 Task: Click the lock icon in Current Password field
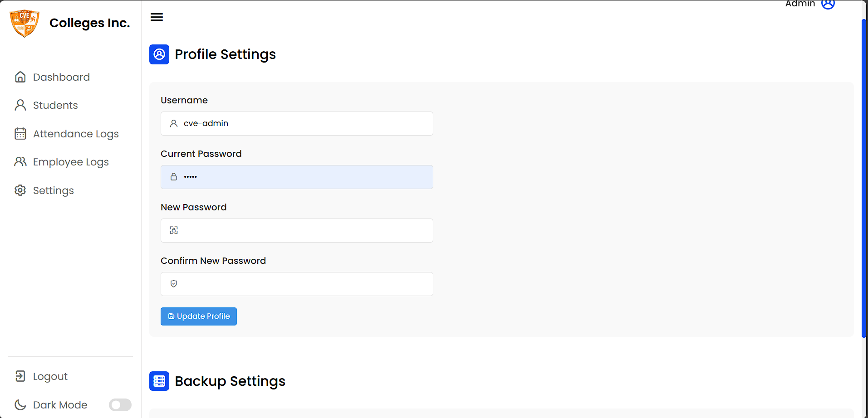pos(174,177)
